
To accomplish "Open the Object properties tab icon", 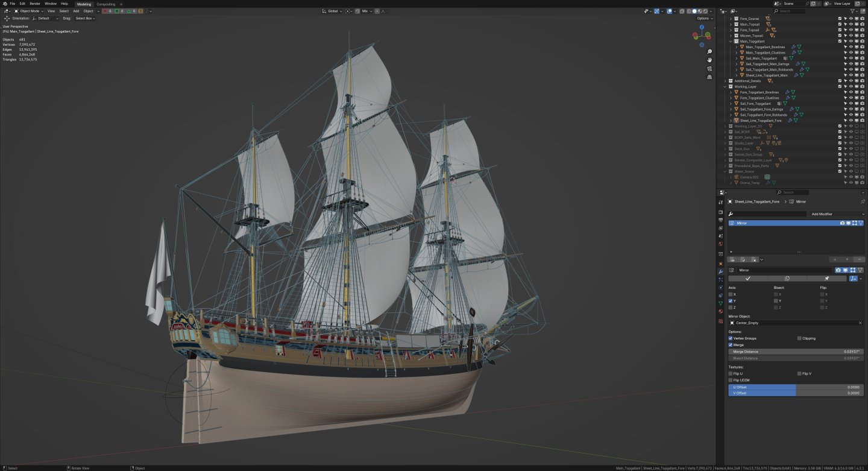I will [x=720, y=264].
